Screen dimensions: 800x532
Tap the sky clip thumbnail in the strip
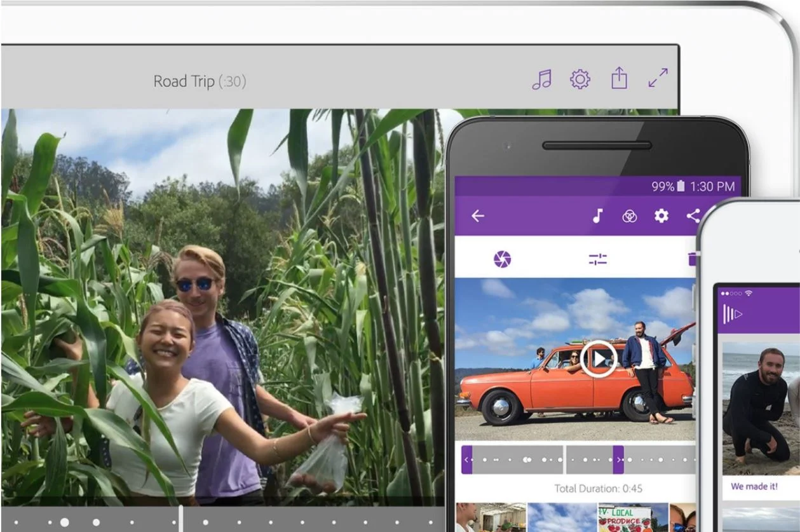tap(562, 518)
